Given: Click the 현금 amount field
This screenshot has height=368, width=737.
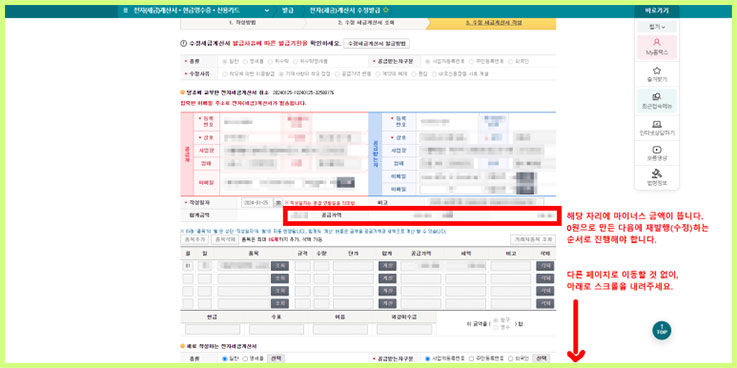Looking at the screenshot, I should (212, 329).
